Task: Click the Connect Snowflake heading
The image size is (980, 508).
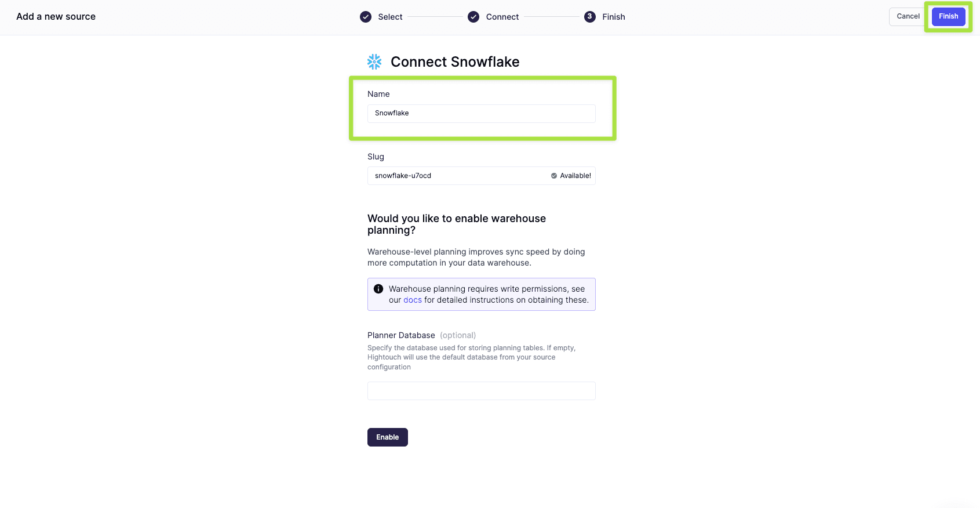Action: point(455,62)
